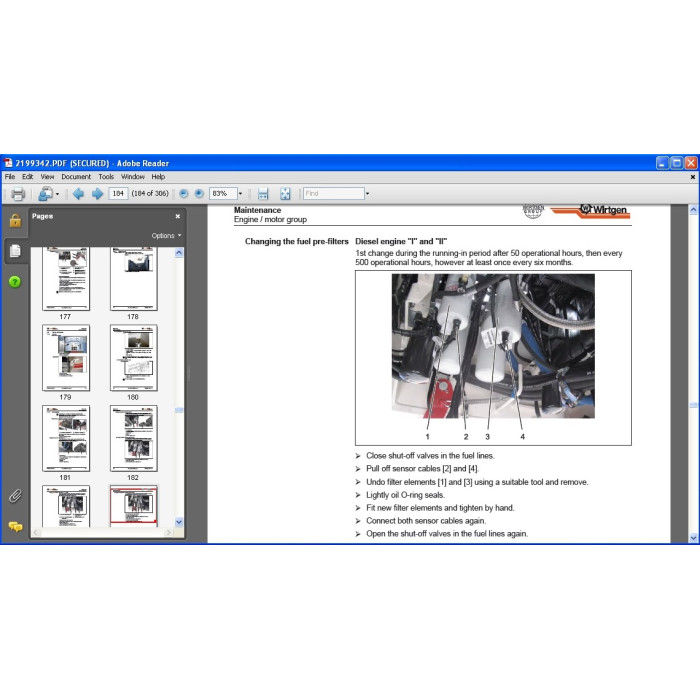Open the Attachments paperclip panel icon
The image size is (700, 700).
click(15, 496)
